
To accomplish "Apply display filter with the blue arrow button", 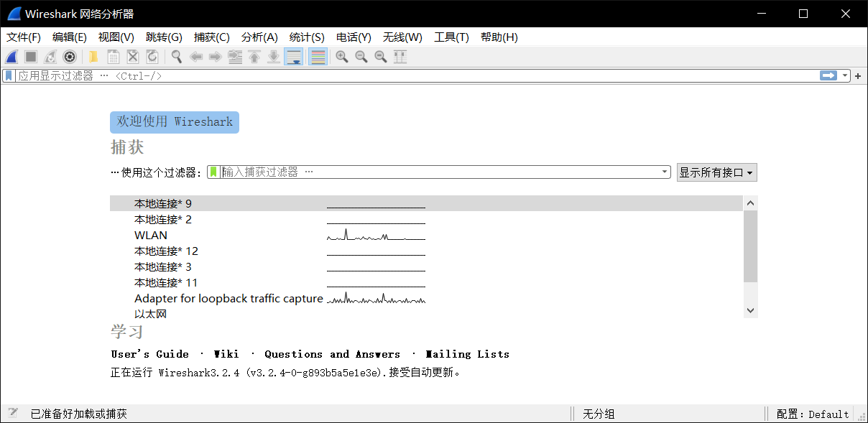I will point(828,75).
